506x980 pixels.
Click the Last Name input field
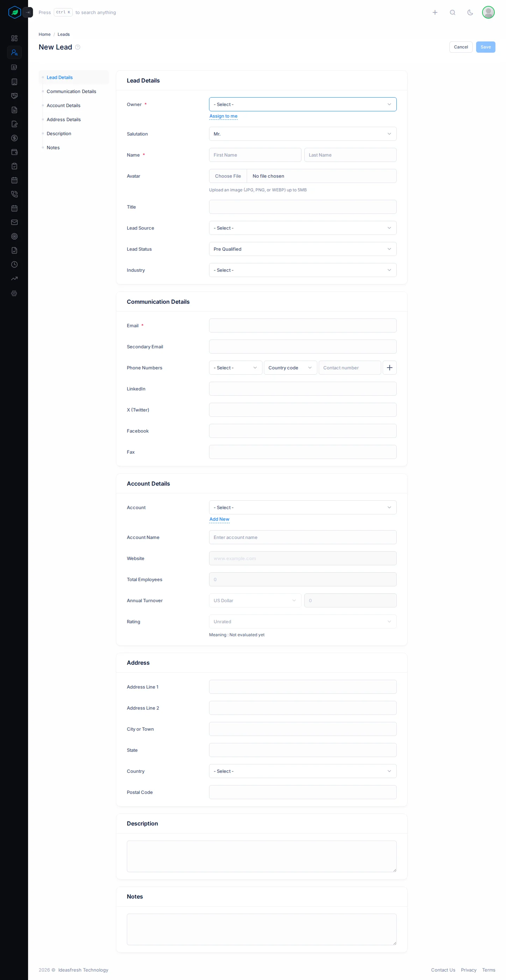click(350, 155)
